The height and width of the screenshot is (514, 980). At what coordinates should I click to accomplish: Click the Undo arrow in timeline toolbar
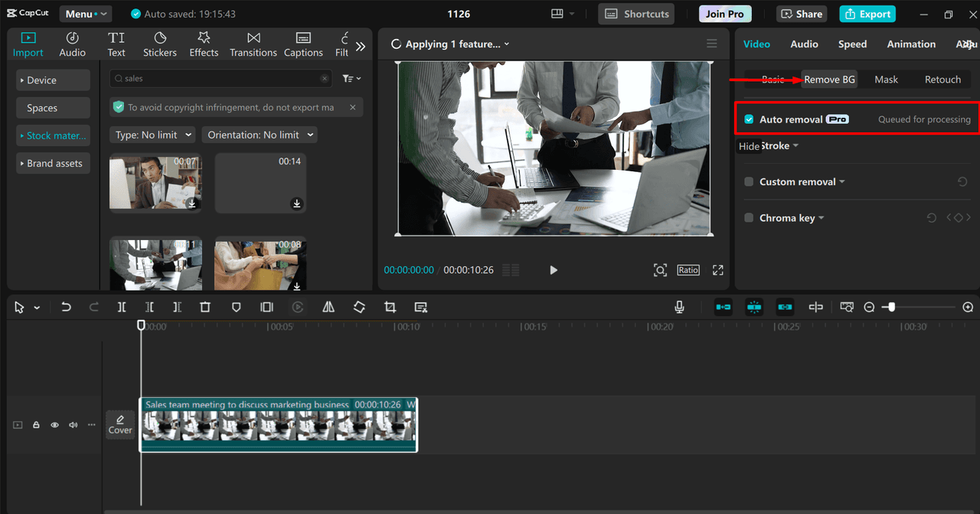(66, 307)
